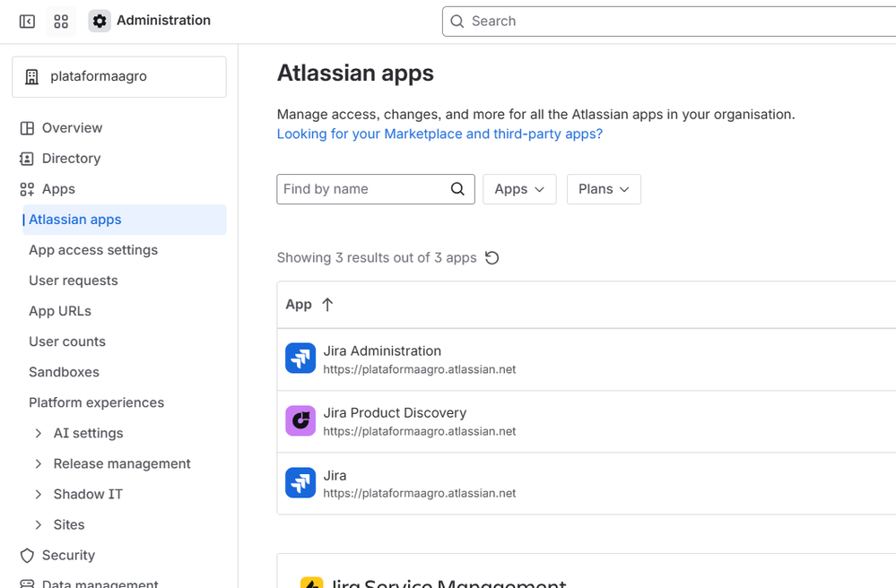Click the Shadow IT label
Viewport: 896px width, 588px height.
88,495
